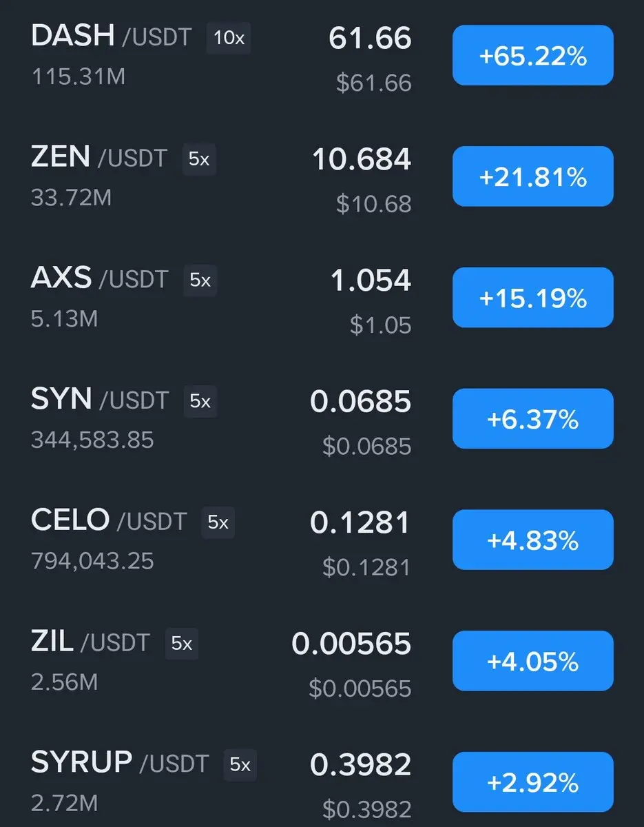Select the 5x leverage badge next to SYRUP

pyautogui.click(x=240, y=765)
